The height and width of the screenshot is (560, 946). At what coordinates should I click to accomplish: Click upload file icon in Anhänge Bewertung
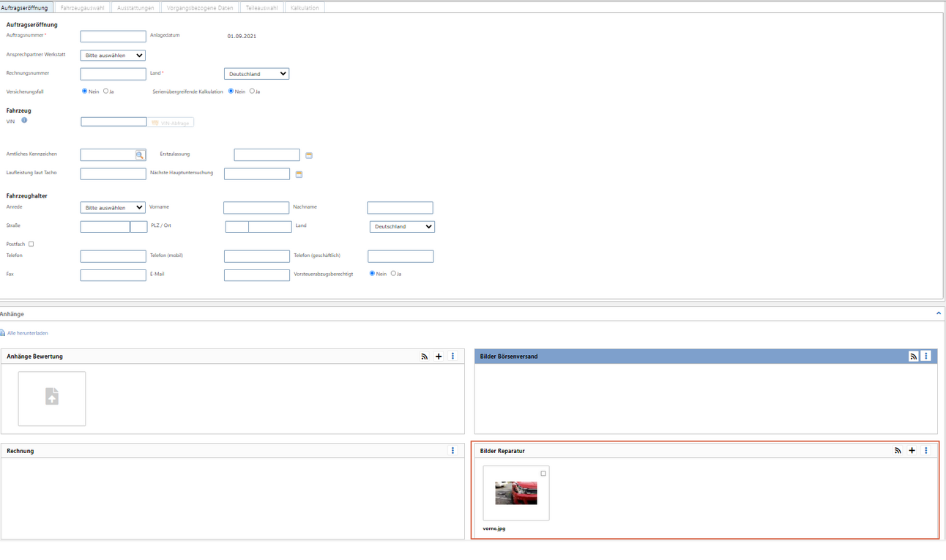pyautogui.click(x=52, y=397)
